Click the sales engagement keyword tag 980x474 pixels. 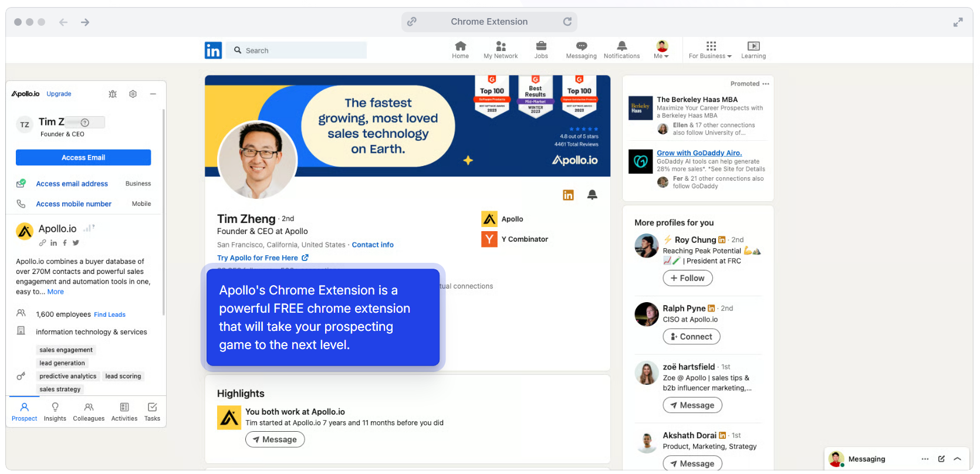[66, 350]
